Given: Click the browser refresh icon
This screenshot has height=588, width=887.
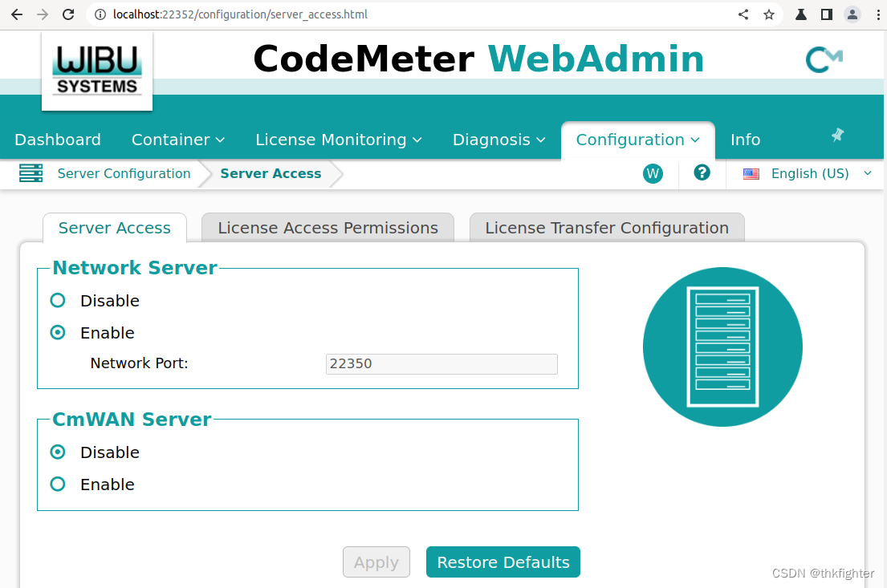Looking at the screenshot, I should click(67, 14).
